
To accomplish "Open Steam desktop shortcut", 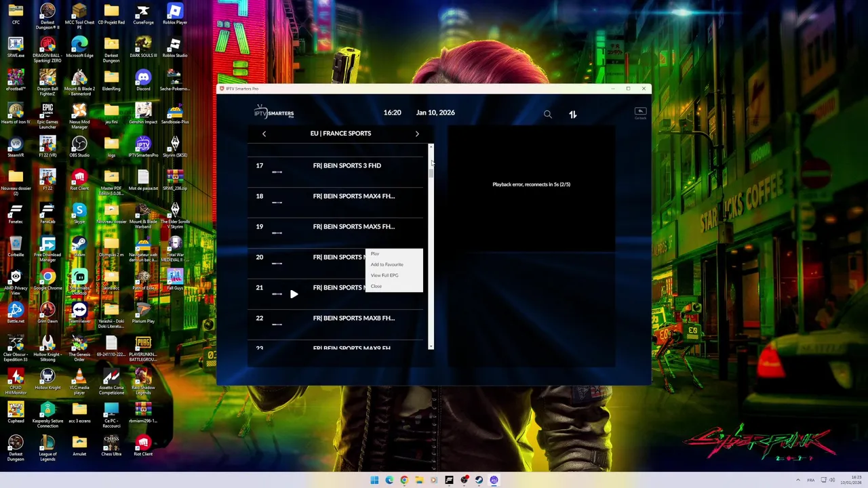I will (x=79, y=247).
